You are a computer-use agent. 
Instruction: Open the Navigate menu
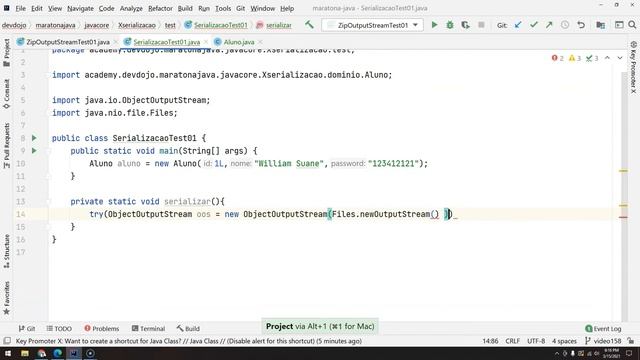(80, 8)
